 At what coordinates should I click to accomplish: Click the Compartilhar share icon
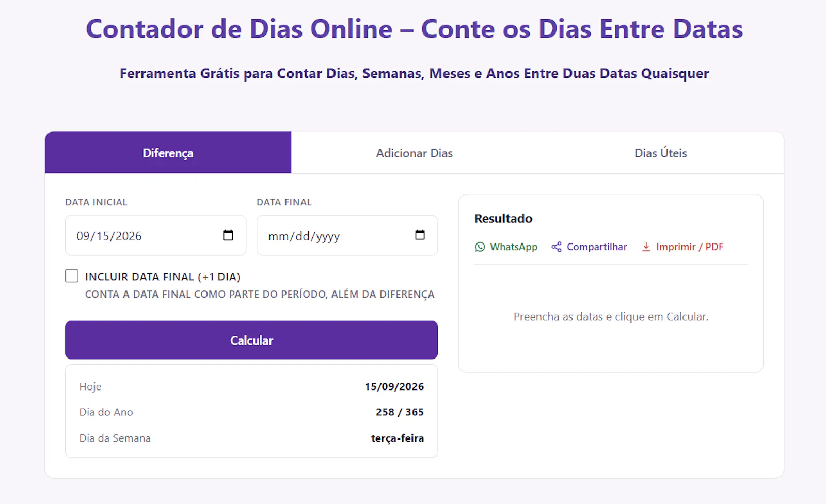(x=557, y=247)
